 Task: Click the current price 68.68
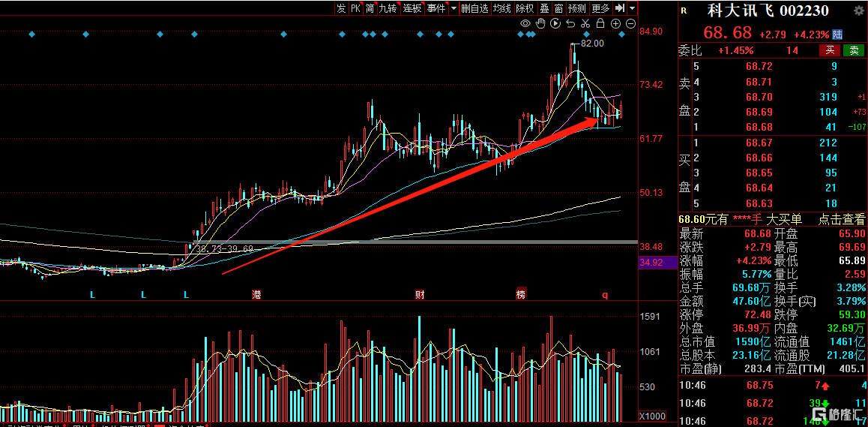pos(728,33)
